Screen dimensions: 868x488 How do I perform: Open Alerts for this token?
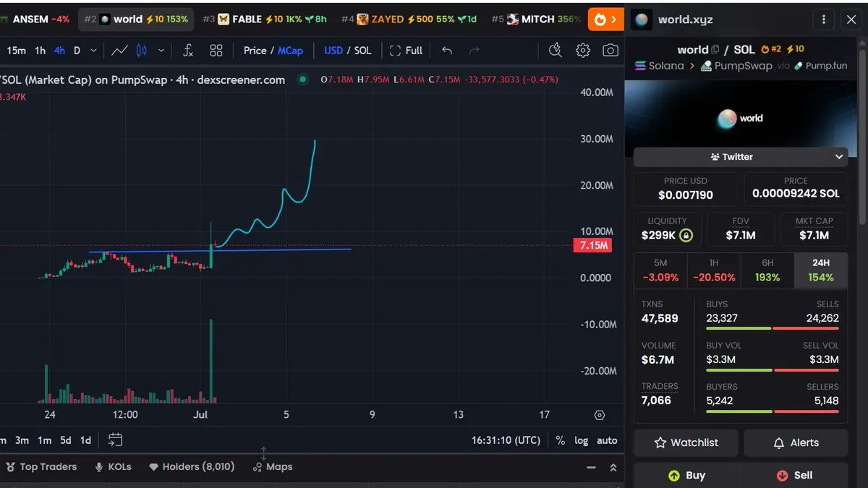tap(796, 442)
